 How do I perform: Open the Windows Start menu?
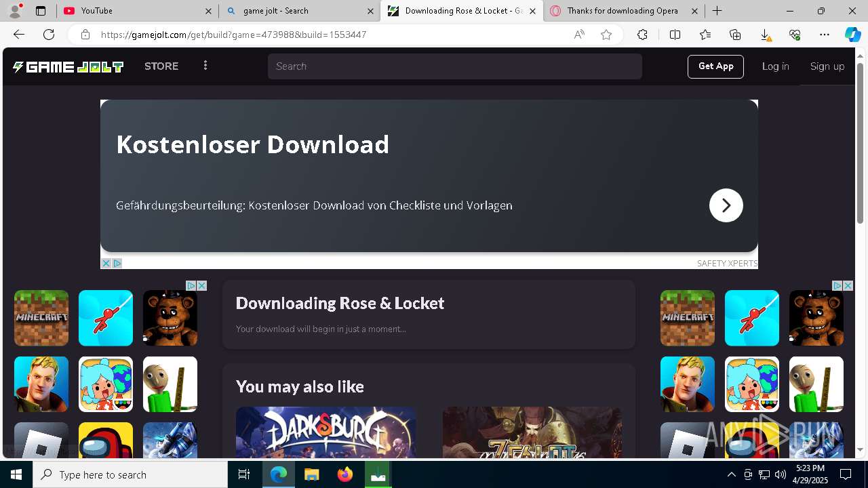pos(16,474)
